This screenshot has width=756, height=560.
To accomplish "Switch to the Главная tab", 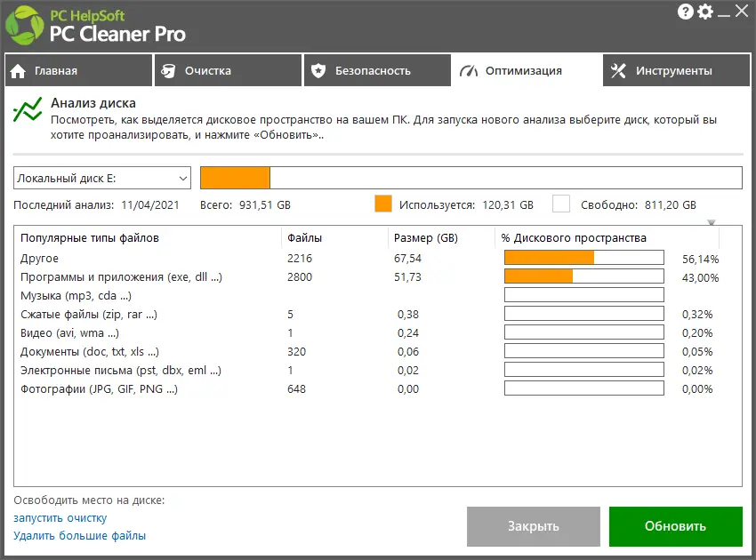I will (x=78, y=70).
